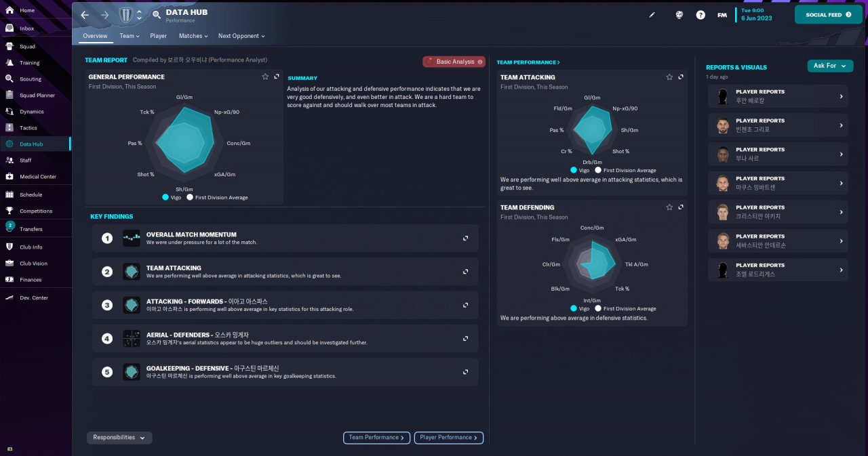
Task: Open the Tactics board icon
Action: [9, 127]
